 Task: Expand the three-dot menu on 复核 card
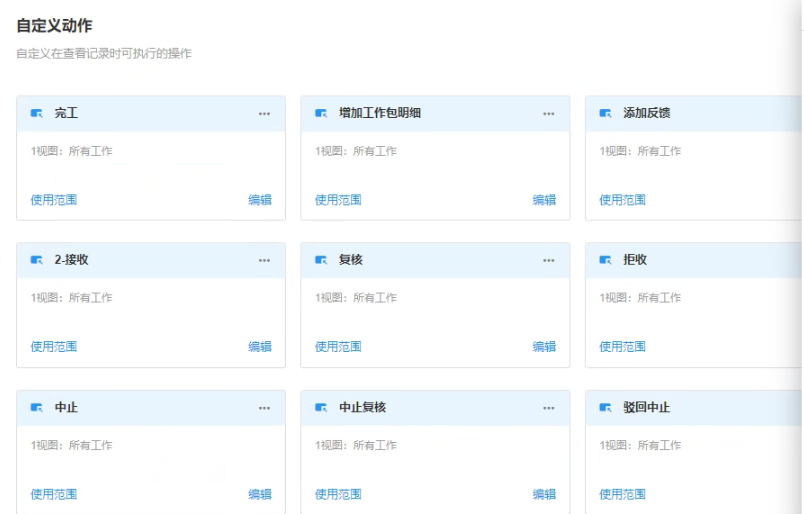pyautogui.click(x=549, y=261)
